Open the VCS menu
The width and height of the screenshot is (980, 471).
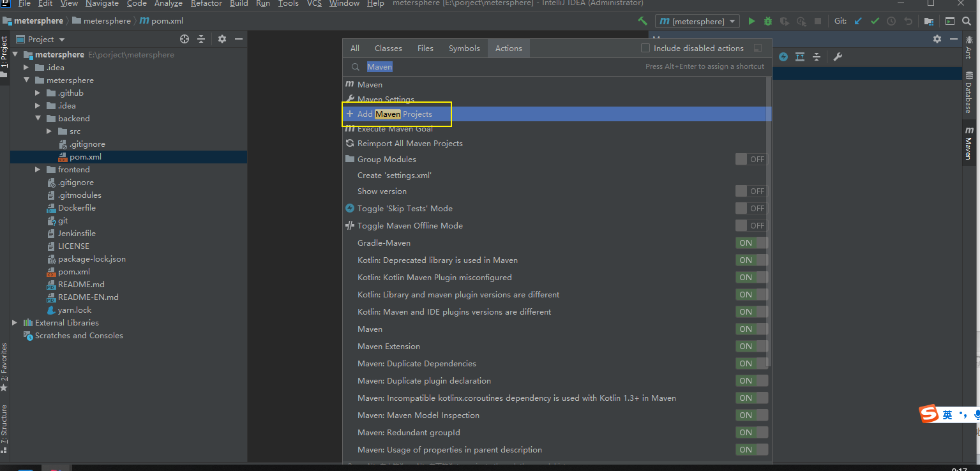314,4
